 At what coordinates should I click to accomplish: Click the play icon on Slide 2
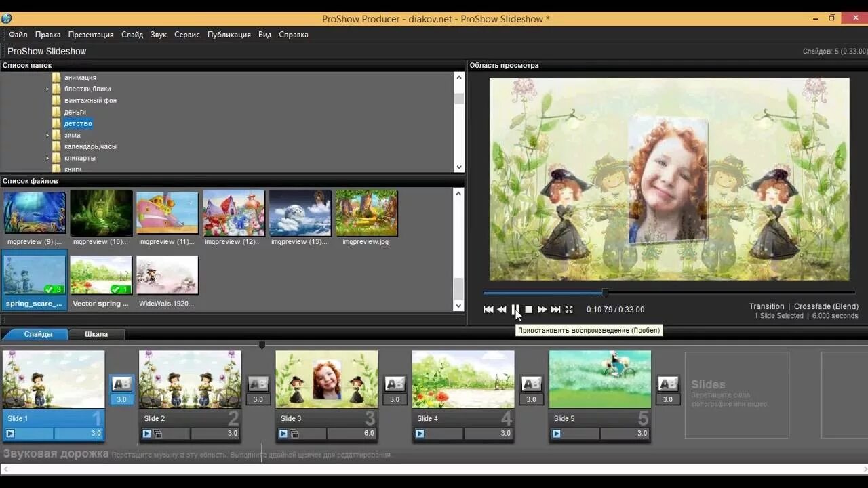(x=147, y=434)
